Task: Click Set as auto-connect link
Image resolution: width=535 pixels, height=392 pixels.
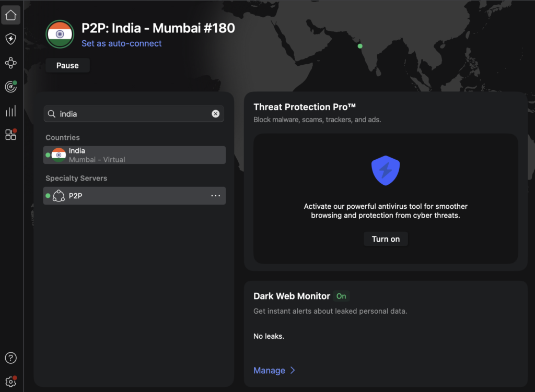Action: [121, 44]
